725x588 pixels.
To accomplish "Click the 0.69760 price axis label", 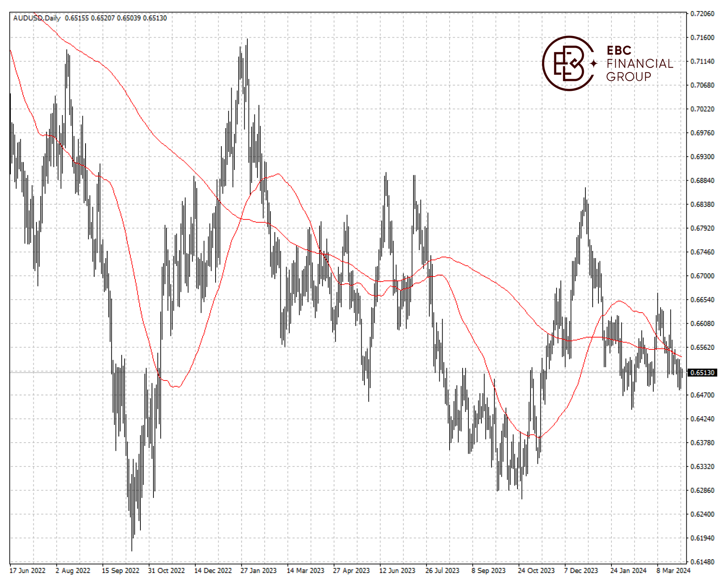I will pyautogui.click(x=702, y=133).
